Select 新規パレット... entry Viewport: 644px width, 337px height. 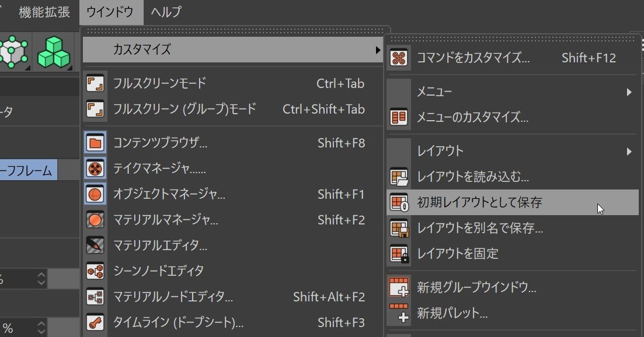click(x=513, y=313)
